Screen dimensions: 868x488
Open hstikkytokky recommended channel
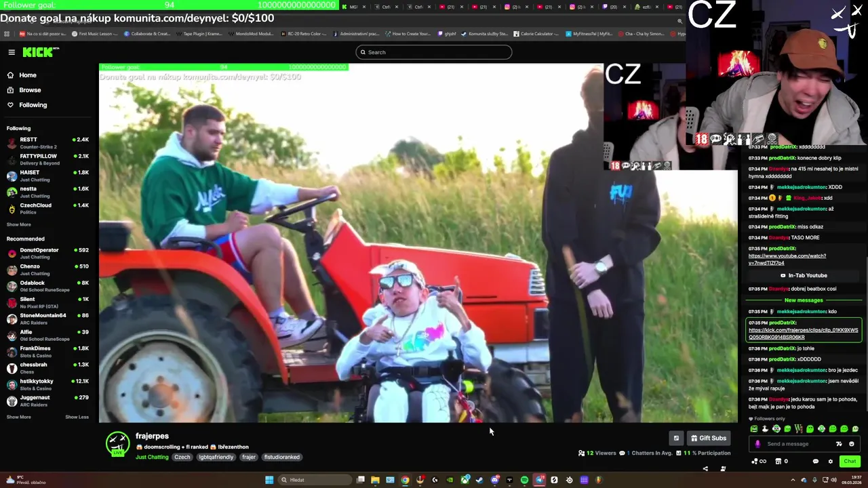(x=47, y=384)
